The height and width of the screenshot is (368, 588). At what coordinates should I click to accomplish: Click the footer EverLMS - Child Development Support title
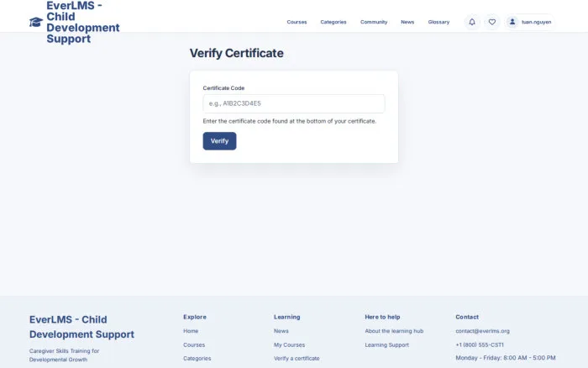81,327
